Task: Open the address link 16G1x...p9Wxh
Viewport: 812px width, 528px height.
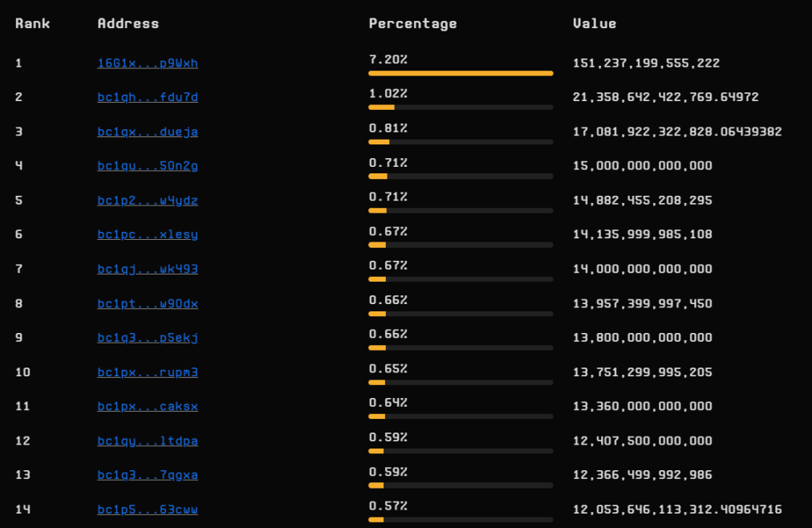Action: [147, 63]
